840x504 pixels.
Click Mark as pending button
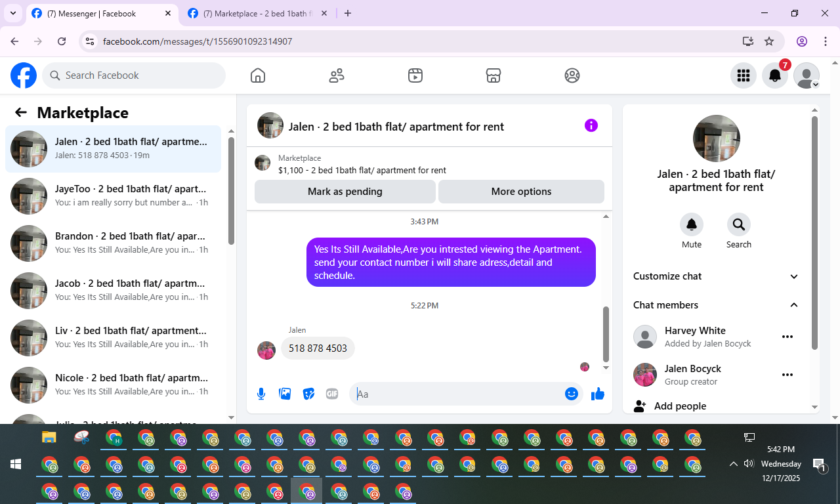pos(345,192)
